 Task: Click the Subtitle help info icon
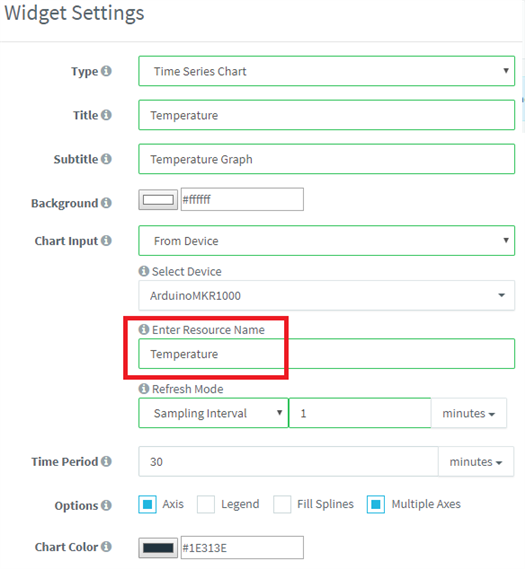[x=106, y=159]
